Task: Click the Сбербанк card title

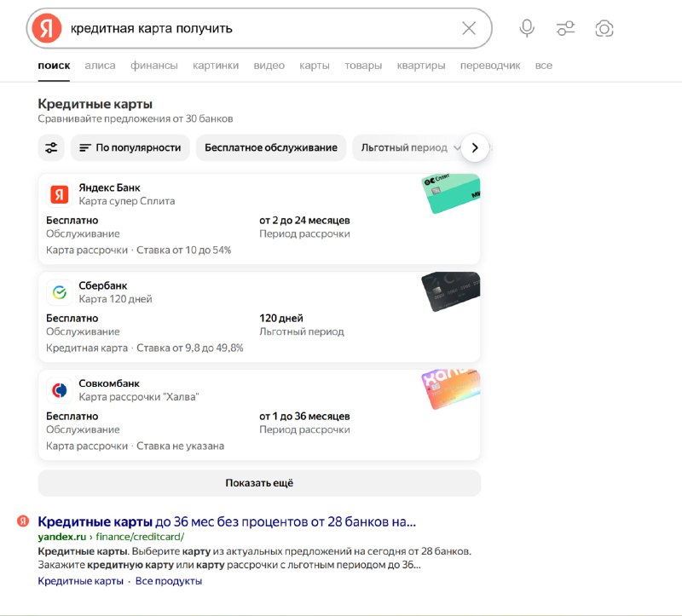Action: click(102, 285)
